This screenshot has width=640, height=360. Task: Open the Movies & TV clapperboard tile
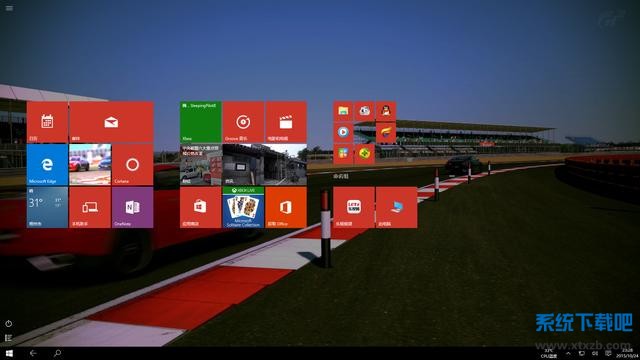coord(286,122)
